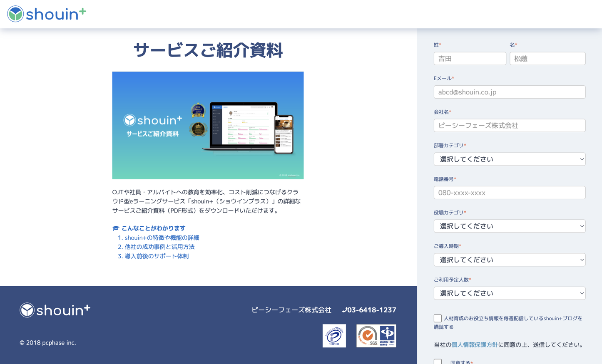Check the shouin+ブログを購読する checkbox
The width and height of the screenshot is (602, 364).
438,318
